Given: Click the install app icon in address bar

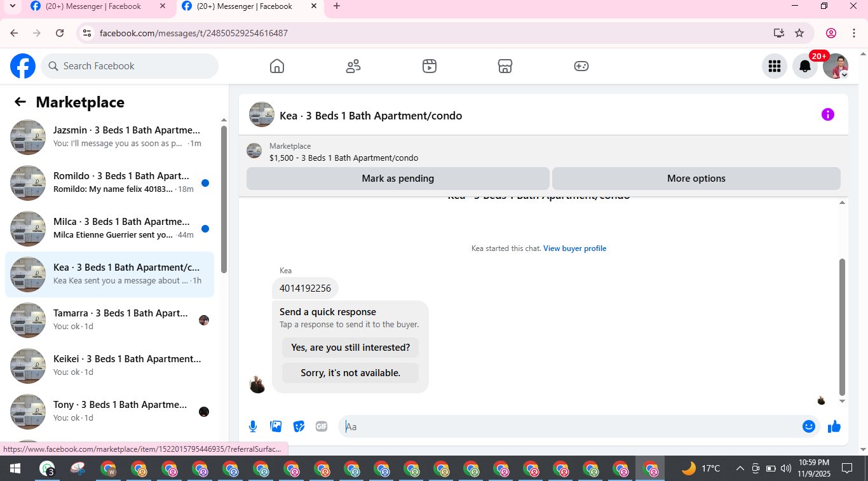Looking at the screenshot, I should (x=779, y=33).
